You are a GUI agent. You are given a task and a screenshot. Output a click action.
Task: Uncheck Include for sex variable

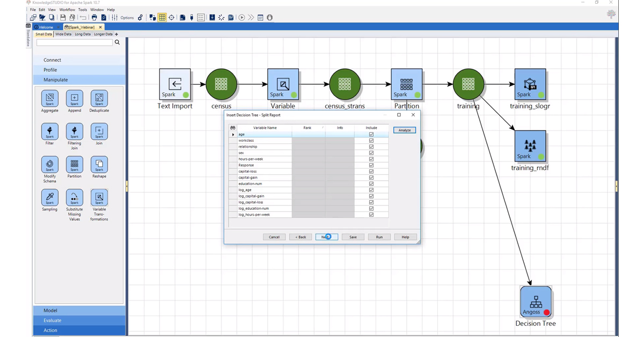[371, 153]
